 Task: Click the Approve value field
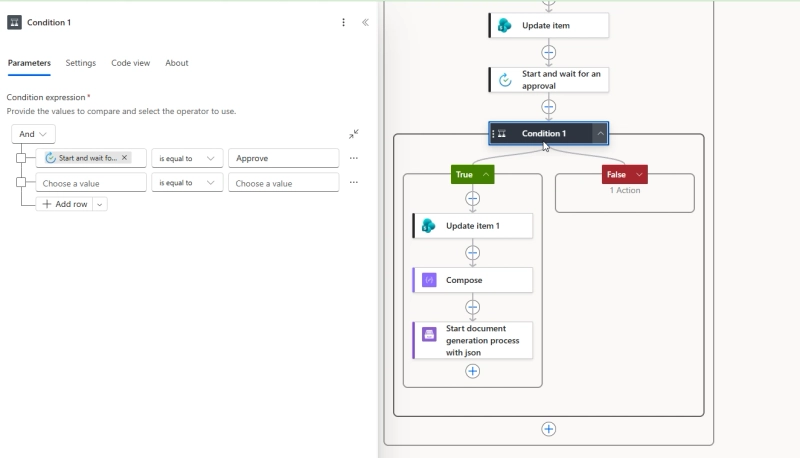click(284, 158)
